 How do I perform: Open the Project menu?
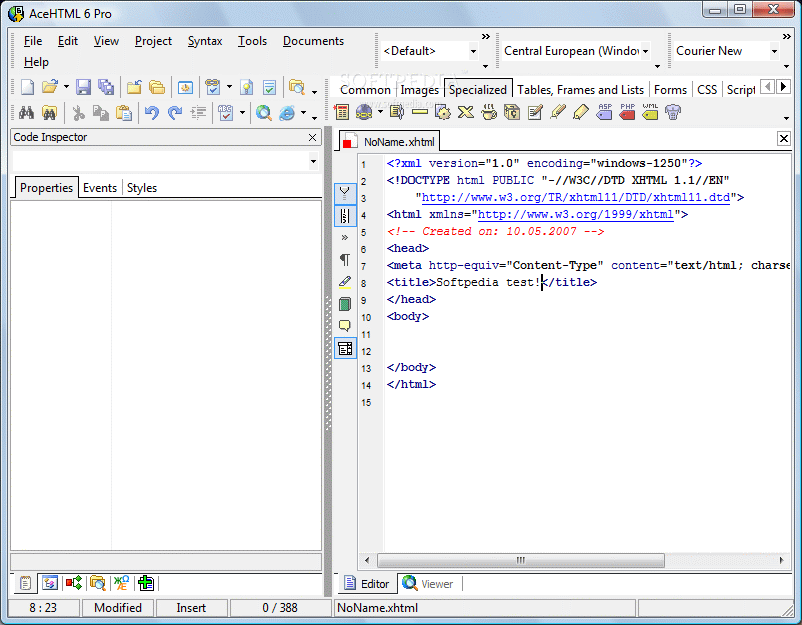(153, 41)
